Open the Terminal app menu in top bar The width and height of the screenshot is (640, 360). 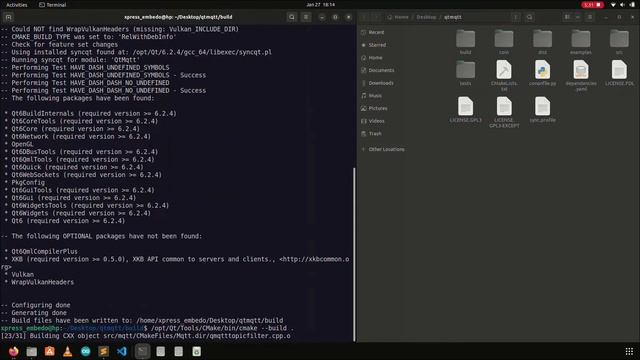point(52,5)
